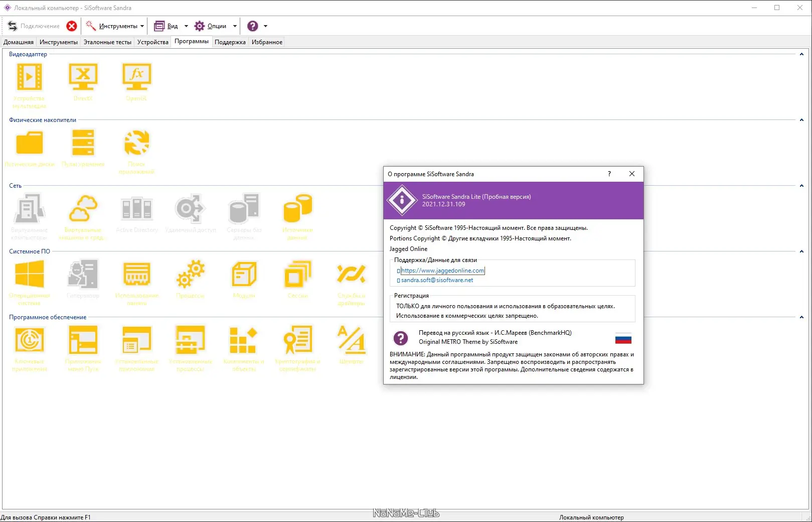
Task: Switch to the Поддержка tab
Action: click(x=230, y=42)
